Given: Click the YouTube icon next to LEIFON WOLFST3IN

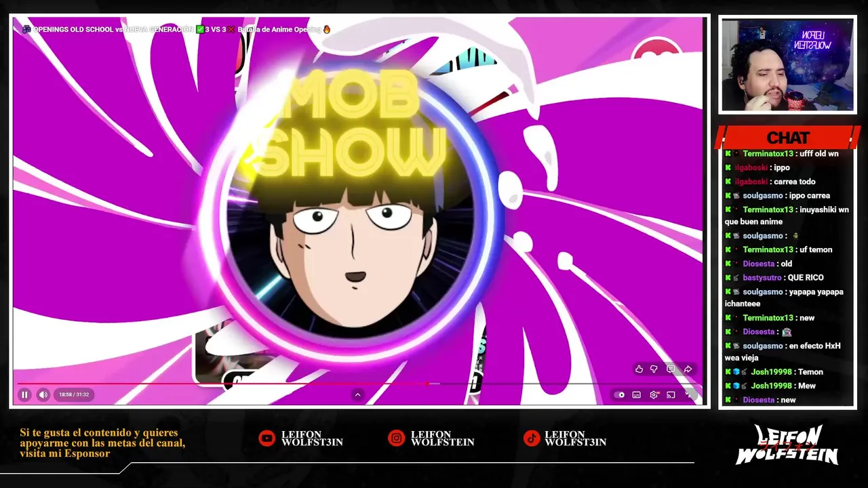Looking at the screenshot, I should [267, 439].
